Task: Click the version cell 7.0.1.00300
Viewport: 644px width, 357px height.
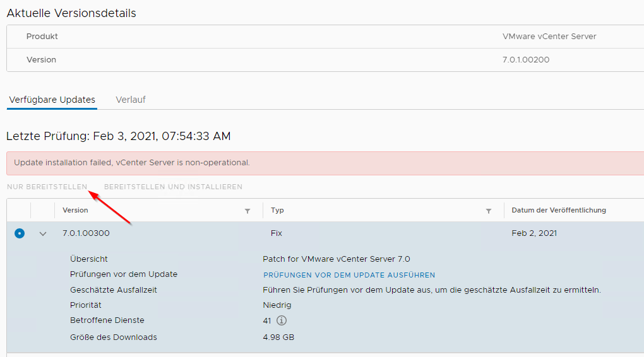Action: pyautogui.click(x=86, y=233)
